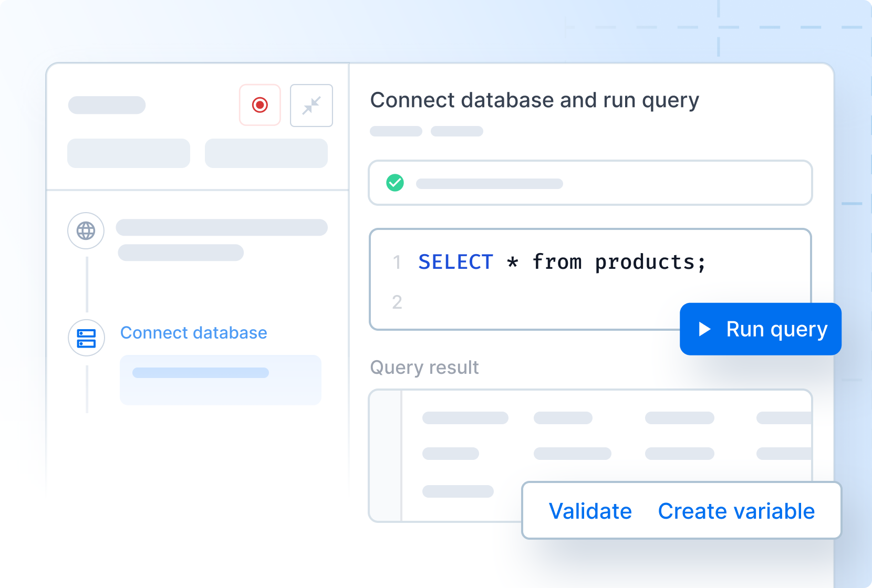Viewport: 872px width, 588px height.
Task: Click the Query result label
Action: (424, 367)
